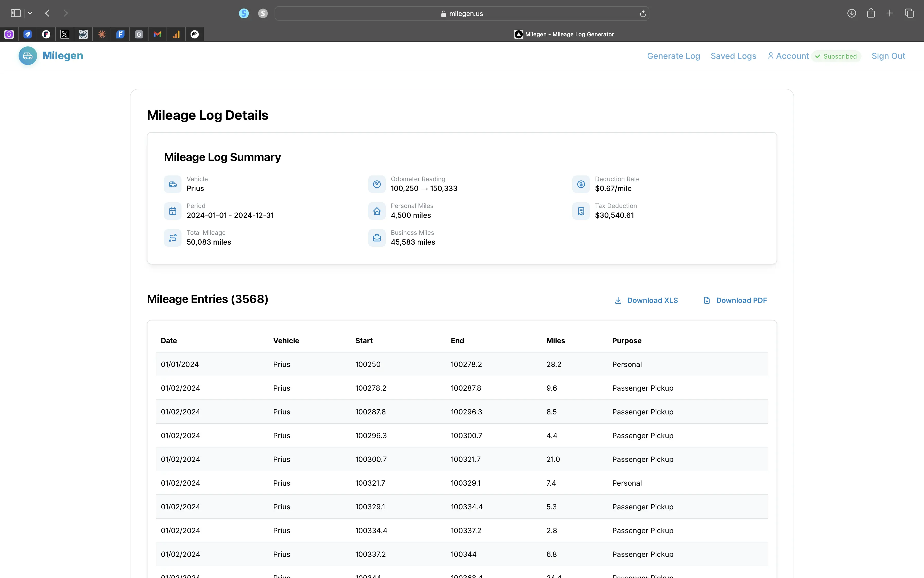Open the Account page link
This screenshot has width=924, height=578.
point(788,56)
